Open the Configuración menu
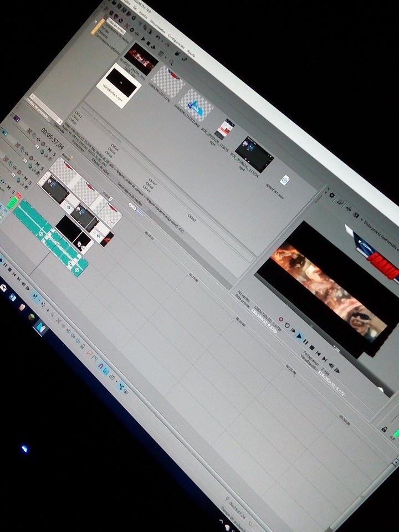 click(x=176, y=41)
